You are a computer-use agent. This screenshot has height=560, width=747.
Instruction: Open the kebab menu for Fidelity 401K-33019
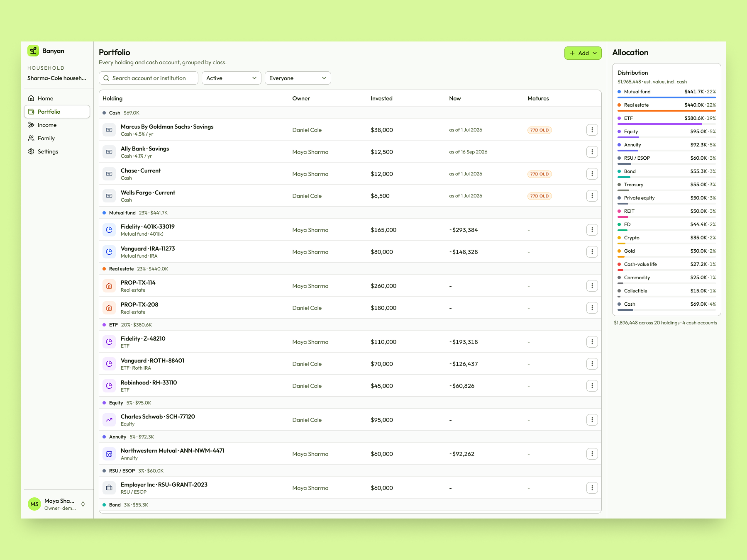tap(592, 230)
